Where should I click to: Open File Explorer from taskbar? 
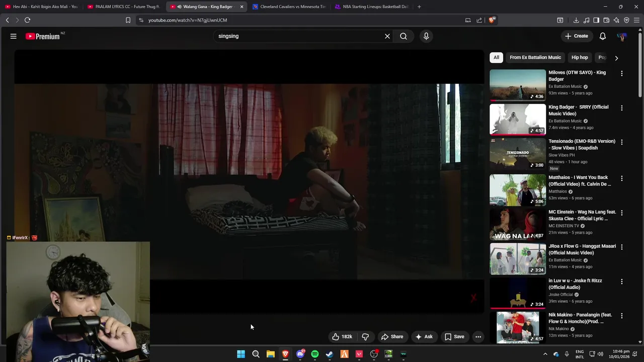click(271, 354)
